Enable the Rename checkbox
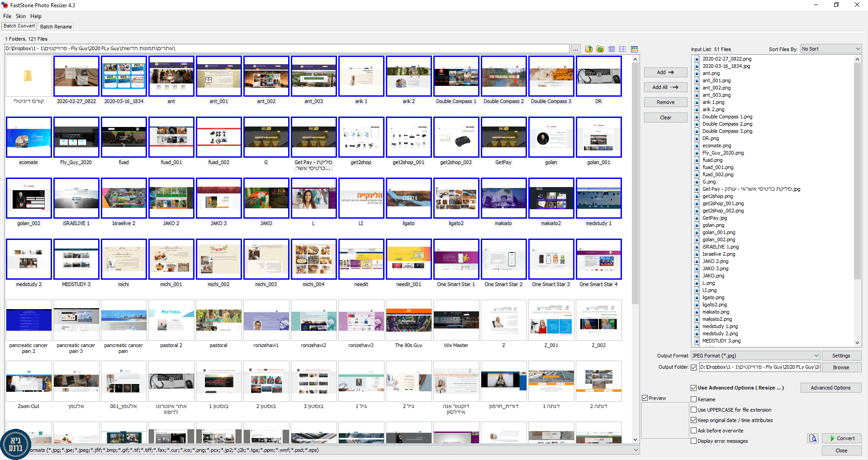Image resolution: width=868 pixels, height=460 pixels. 694,399
